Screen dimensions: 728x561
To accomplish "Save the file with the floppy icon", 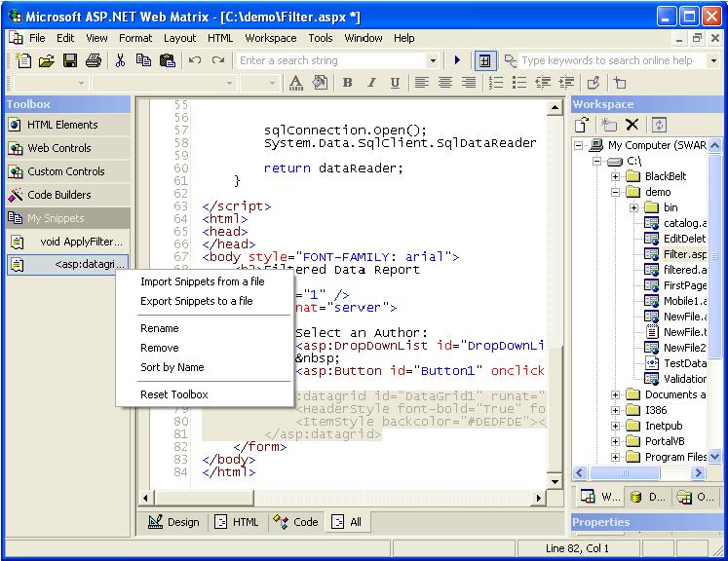I will click(x=70, y=60).
